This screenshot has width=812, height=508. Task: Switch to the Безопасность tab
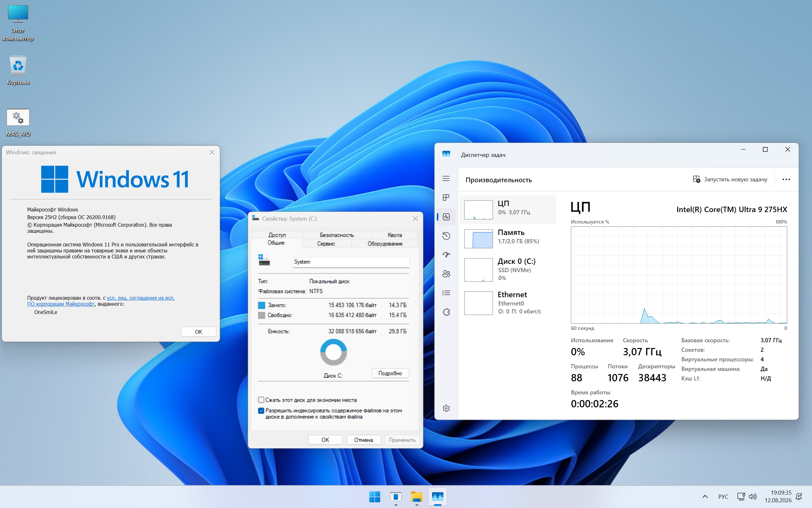[337, 235]
